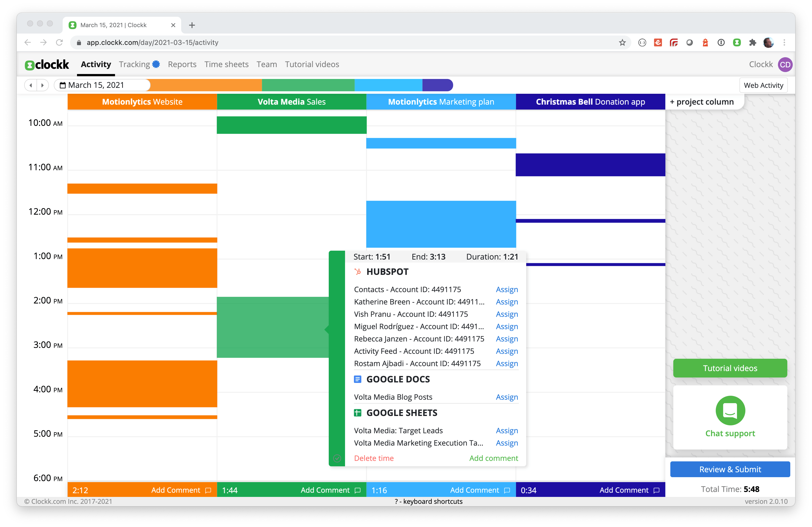This screenshot has width=812, height=527.
Task: Open a new browser tab
Action: 192,25
